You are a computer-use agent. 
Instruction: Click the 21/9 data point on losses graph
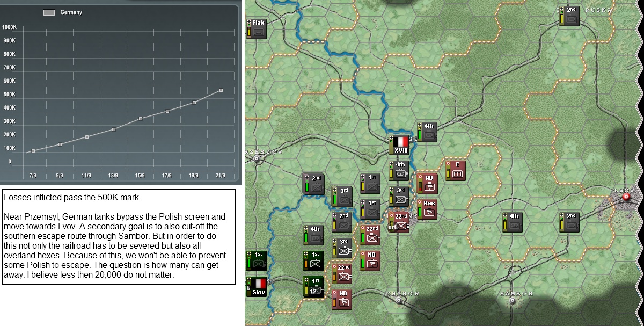221,90
